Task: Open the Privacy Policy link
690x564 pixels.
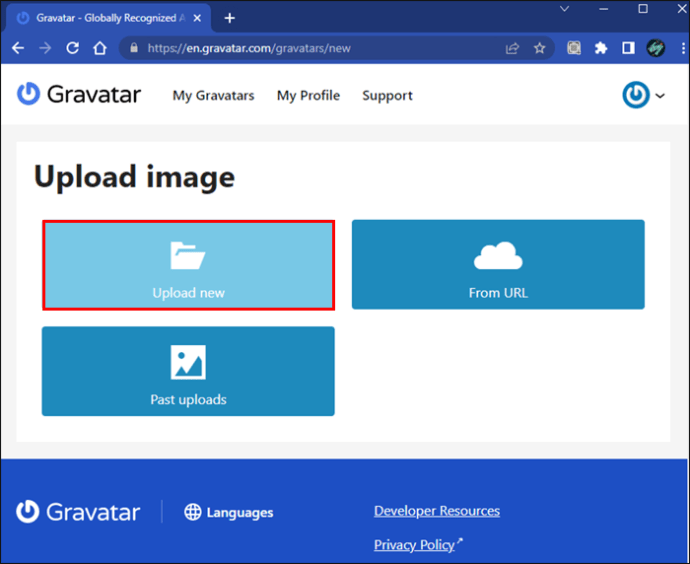Action: pyautogui.click(x=414, y=545)
